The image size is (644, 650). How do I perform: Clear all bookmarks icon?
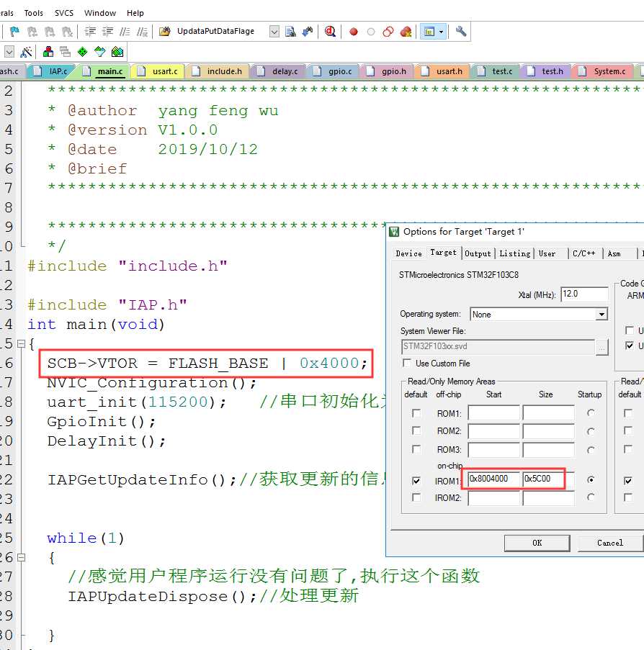(x=67, y=32)
